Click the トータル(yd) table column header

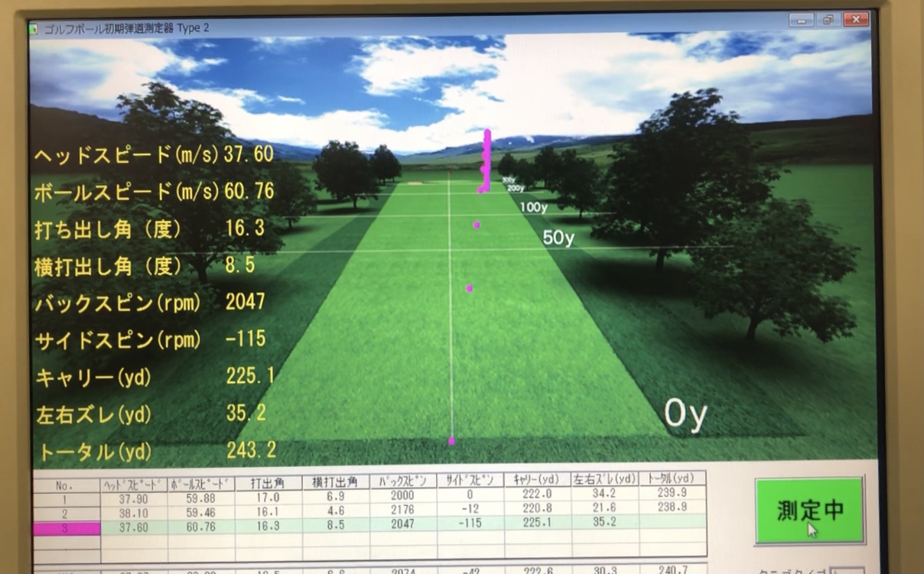coord(672,478)
